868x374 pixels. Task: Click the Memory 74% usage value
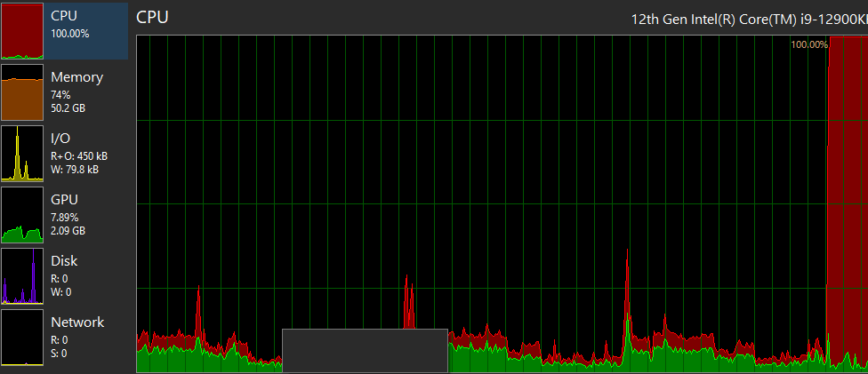point(60,95)
